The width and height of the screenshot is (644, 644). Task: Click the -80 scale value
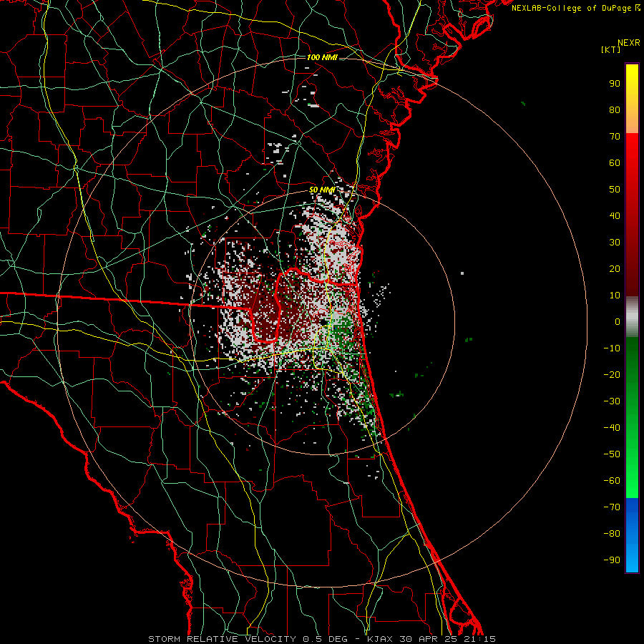pos(612,534)
